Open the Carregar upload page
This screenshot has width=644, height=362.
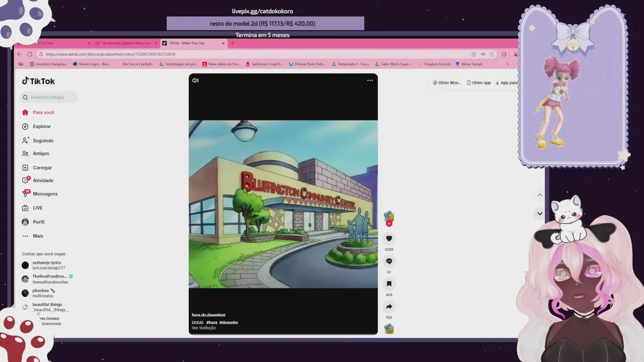[x=37, y=168]
